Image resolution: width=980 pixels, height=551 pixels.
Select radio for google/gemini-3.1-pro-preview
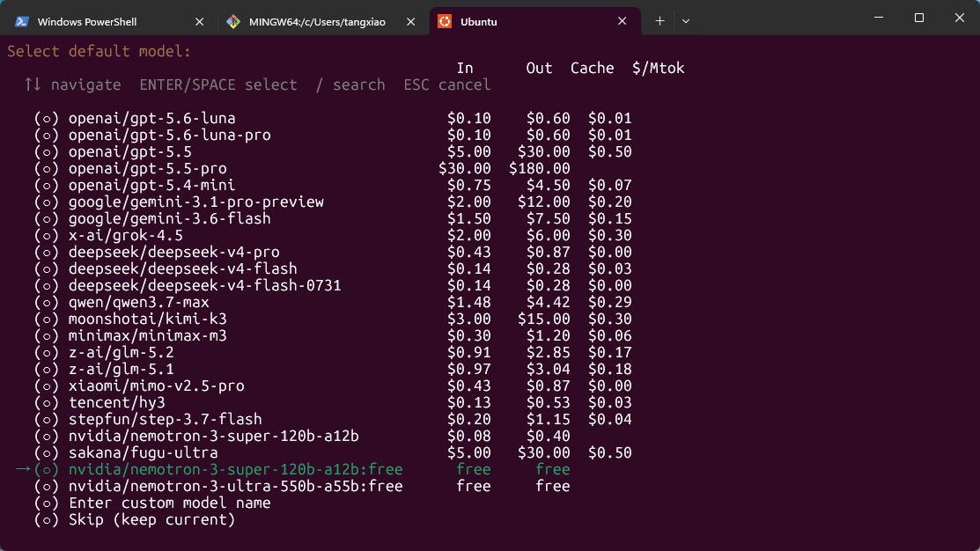[47, 202]
